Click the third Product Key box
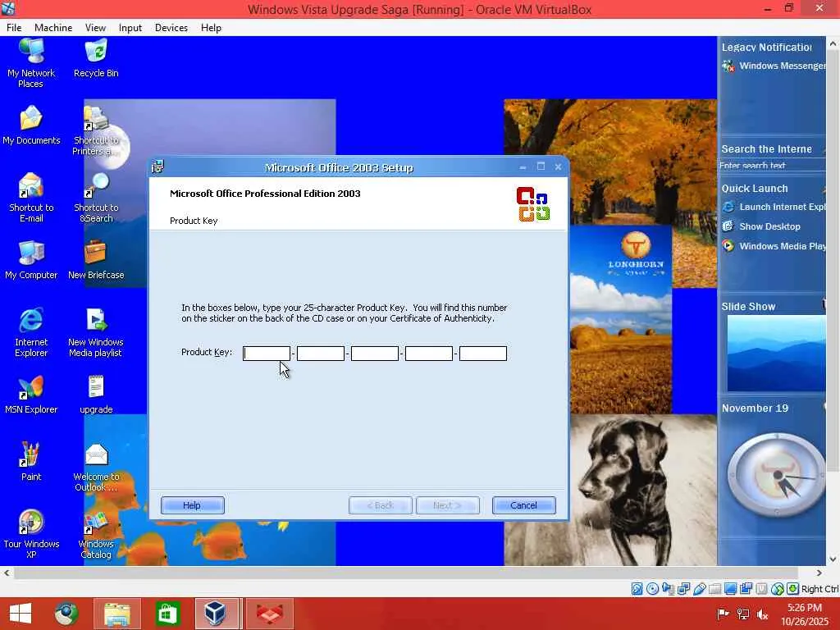The height and width of the screenshot is (630, 840). [x=374, y=353]
